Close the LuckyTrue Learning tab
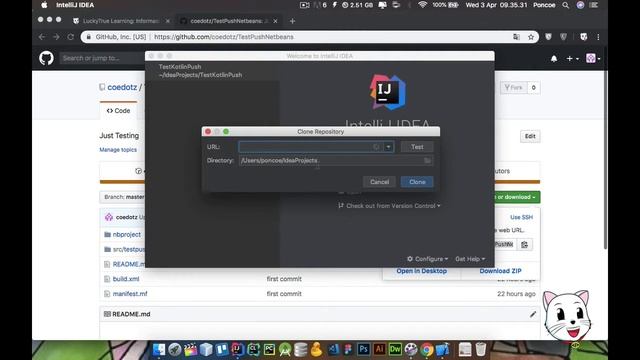640x360 pixels. [x=167, y=21]
